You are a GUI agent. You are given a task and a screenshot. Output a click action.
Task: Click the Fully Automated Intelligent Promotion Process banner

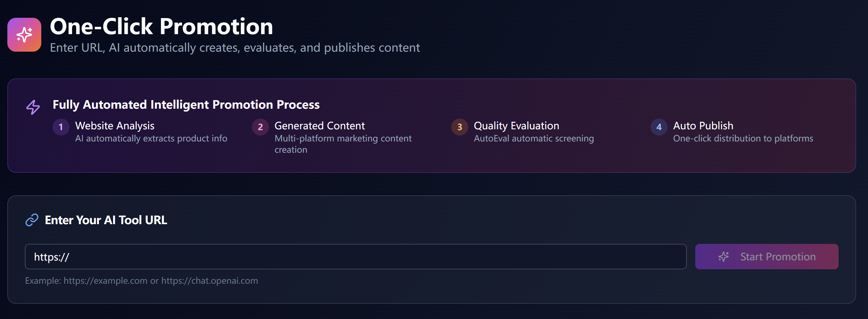186,105
